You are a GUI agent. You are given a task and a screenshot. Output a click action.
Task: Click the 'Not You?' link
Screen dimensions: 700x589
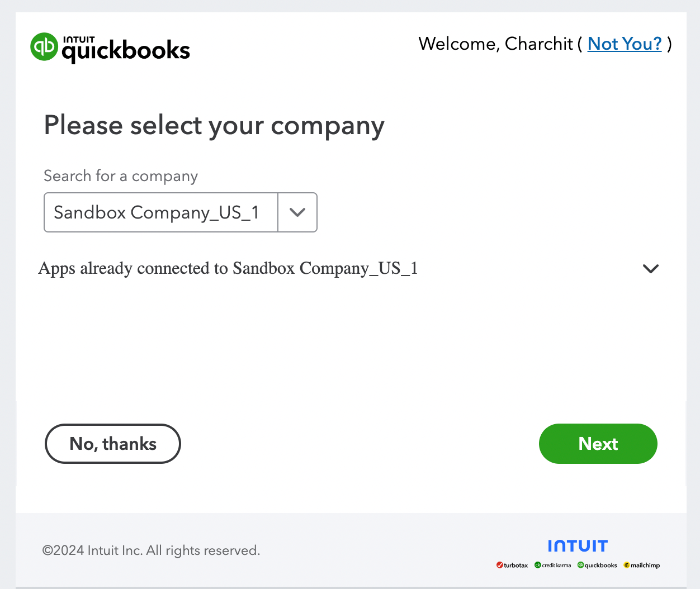pos(625,44)
